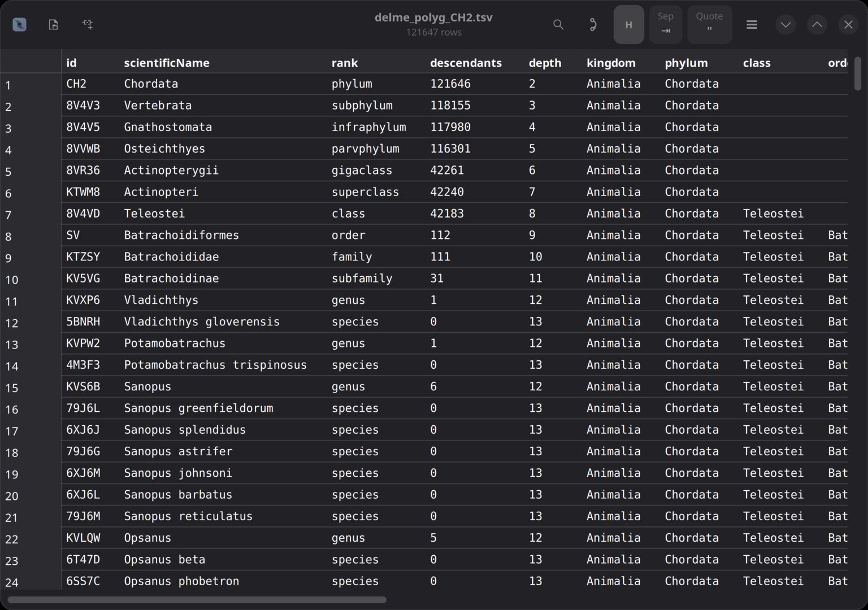Click the Sanopus reticulatus cell

(x=188, y=516)
